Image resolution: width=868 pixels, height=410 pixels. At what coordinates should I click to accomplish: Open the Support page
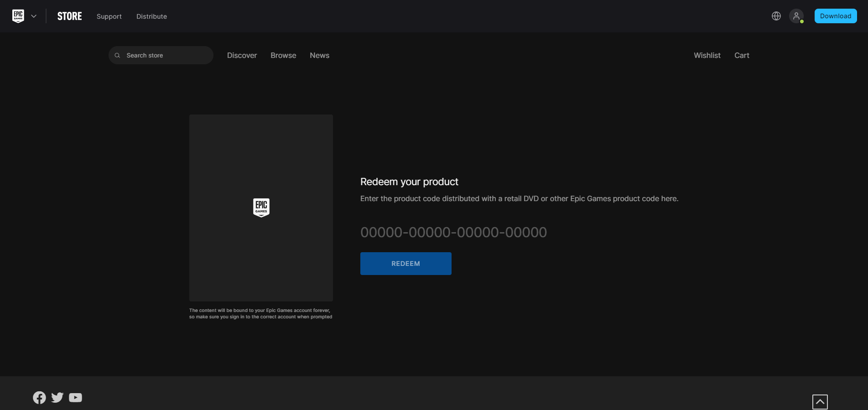(109, 16)
